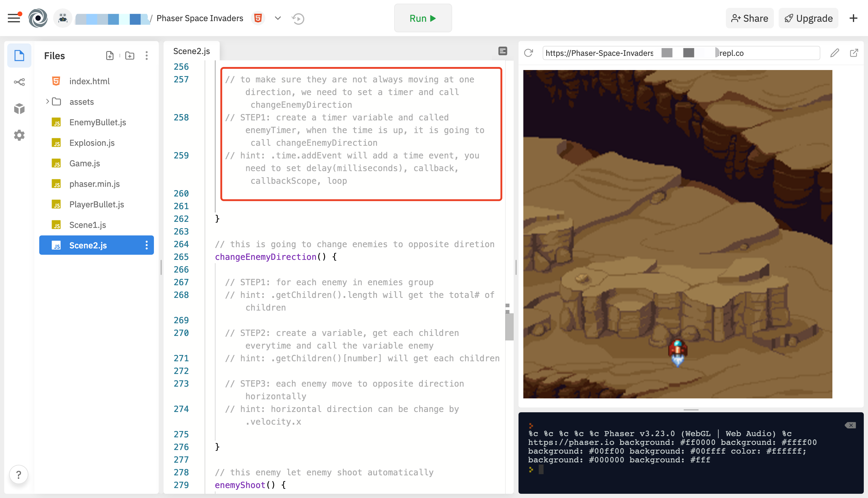The height and width of the screenshot is (498, 868).
Task: Open the version control sidebar icon
Action: coord(19,82)
